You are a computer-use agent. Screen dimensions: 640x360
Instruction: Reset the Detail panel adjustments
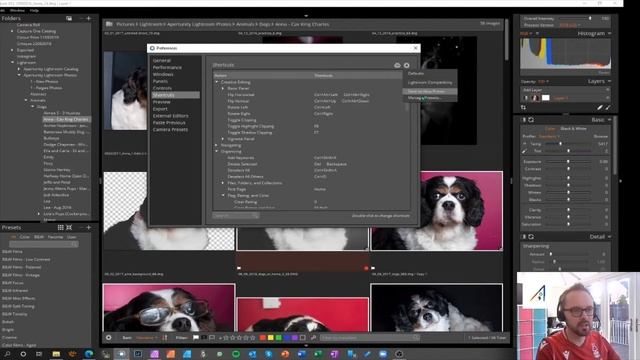(x=531, y=237)
